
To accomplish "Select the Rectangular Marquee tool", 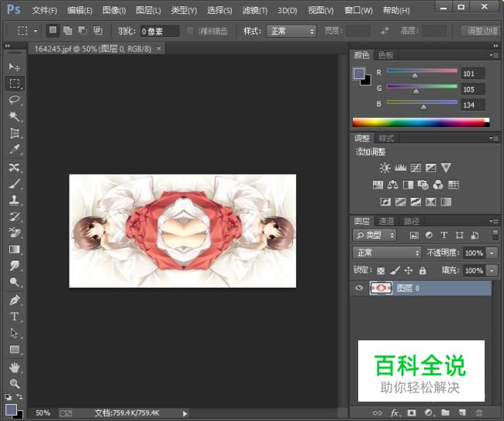I will click(14, 83).
